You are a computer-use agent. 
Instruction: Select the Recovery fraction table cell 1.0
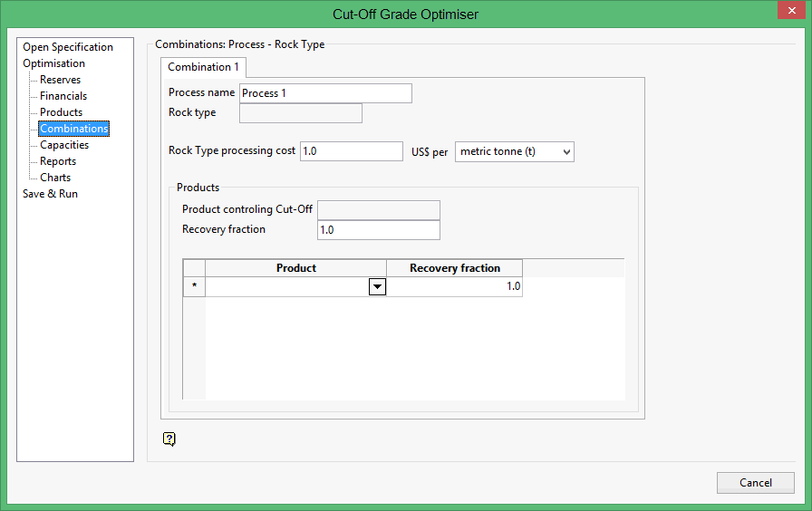[454, 287]
